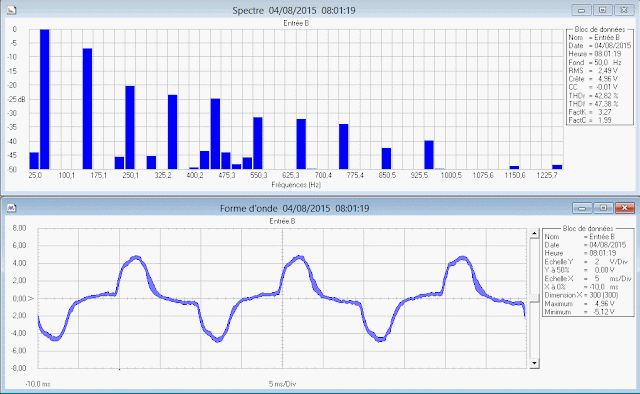This screenshot has height=394, width=640.
Task: Select the 'Crête = 4,96 V' entry
Action: click(x=593, y=79)
